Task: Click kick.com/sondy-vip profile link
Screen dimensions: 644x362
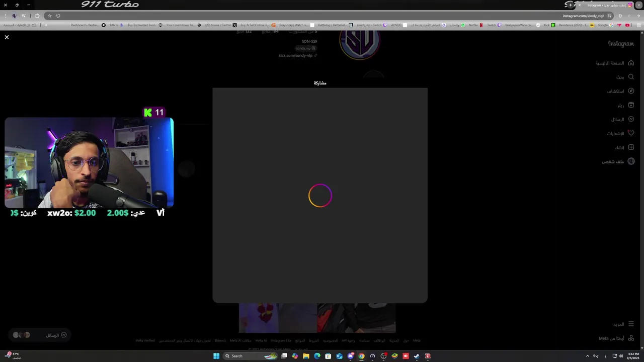Action: [297, 55]
